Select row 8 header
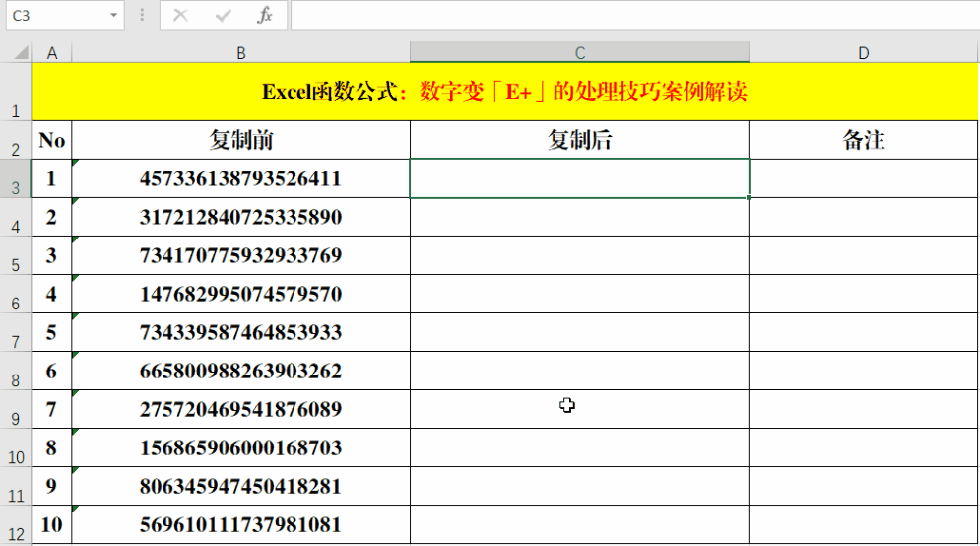This screenshot has width=980, height=546. (16, 371)
